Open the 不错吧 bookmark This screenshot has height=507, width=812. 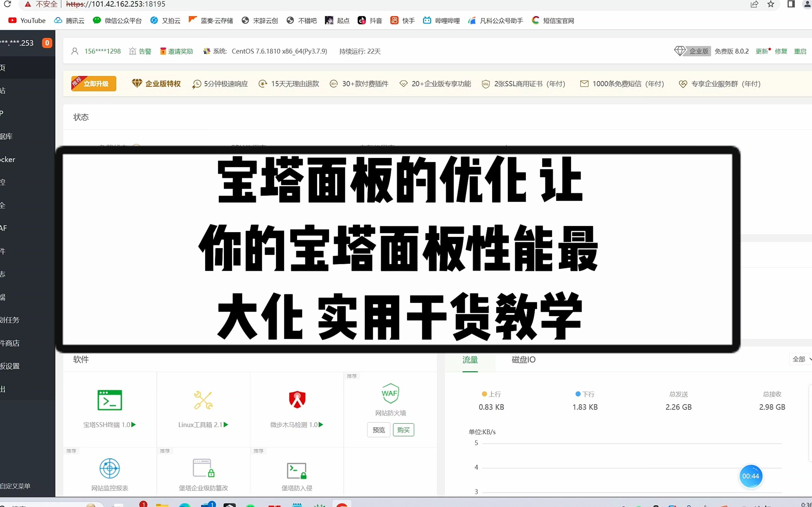point(302,20)
